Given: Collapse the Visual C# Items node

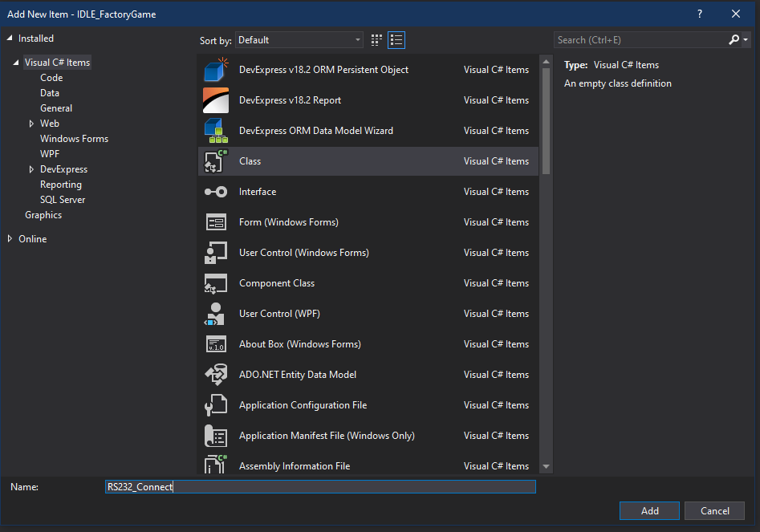Looking at the screenshot, I should click(16, 63).
